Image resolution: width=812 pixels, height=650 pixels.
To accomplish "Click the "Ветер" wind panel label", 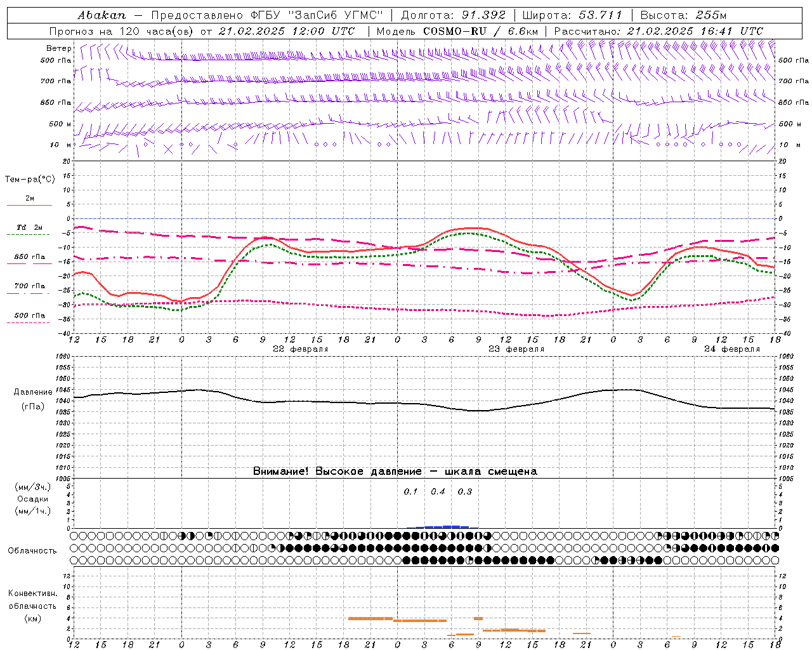I will coord(59,48).
